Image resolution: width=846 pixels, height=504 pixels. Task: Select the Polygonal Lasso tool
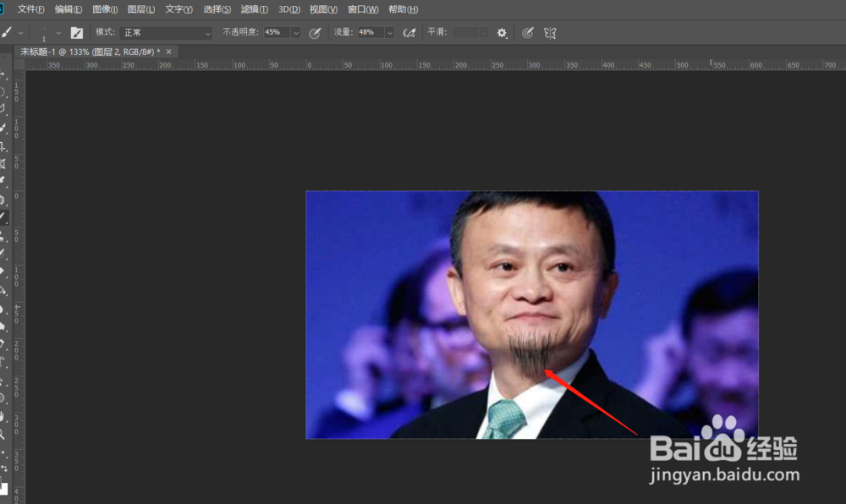coord(3,109)
